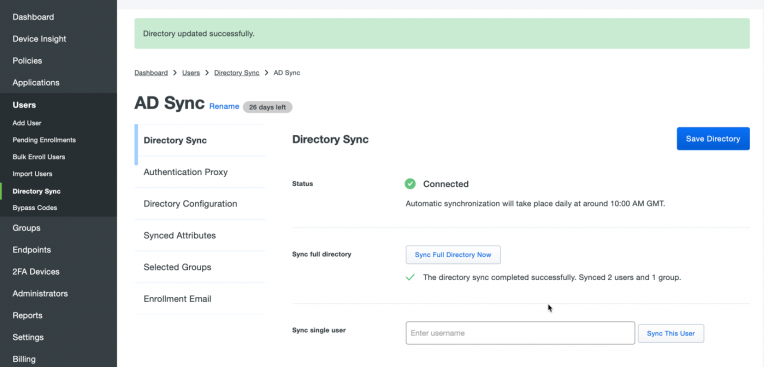Click the Status label
The image size is (768, 367).
point(303,184)
